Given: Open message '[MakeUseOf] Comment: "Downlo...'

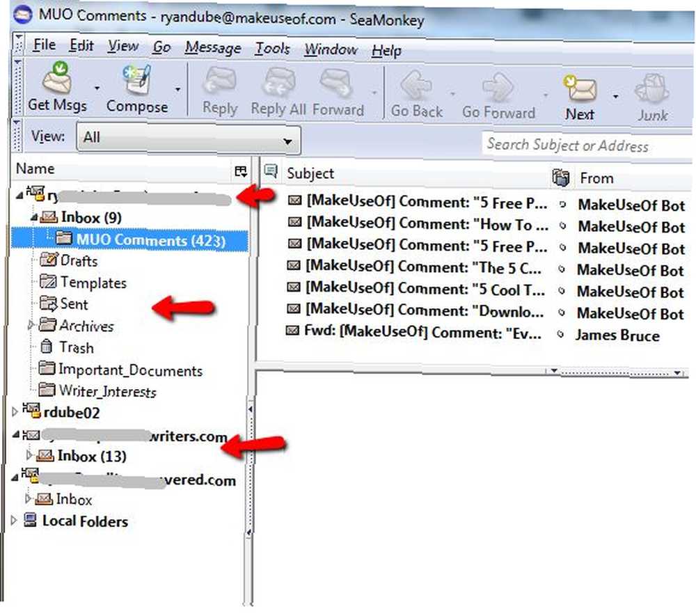Looking at the screenshot, I should pyautogui.click(x=425, y=310).
